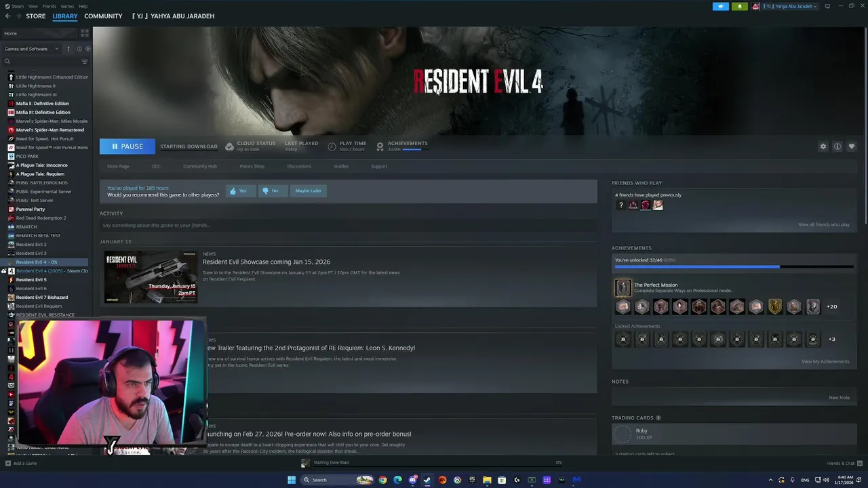Select Red Dead Redemption 2 in library
The image size is (868, 488).
[x=41, y=218]
